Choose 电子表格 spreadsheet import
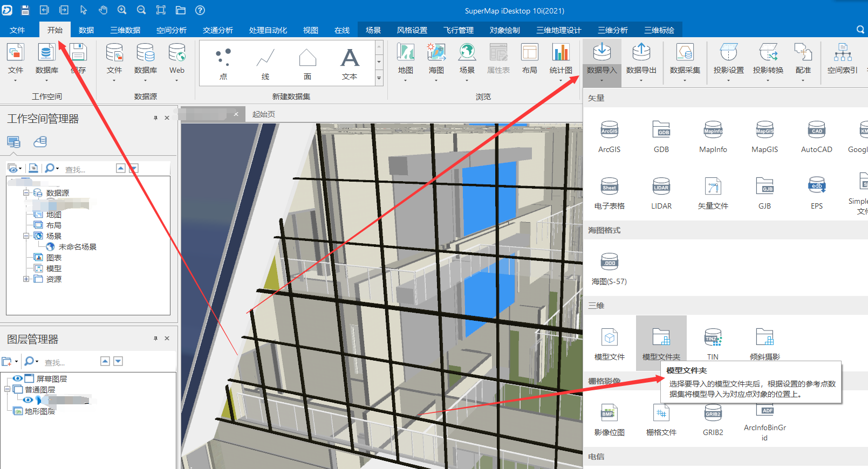 pyautogui.click(x=609, y=194)
